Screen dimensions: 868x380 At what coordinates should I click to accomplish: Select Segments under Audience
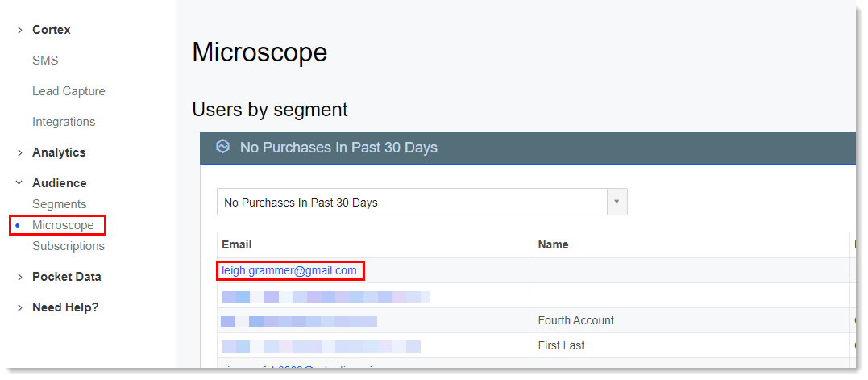click(59, 204)
